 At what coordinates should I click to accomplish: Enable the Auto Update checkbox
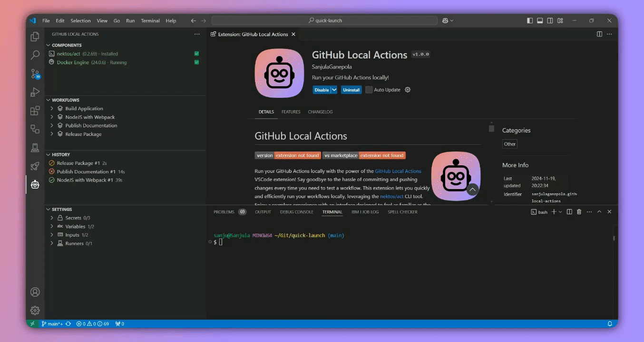click(x=369, y=90)
